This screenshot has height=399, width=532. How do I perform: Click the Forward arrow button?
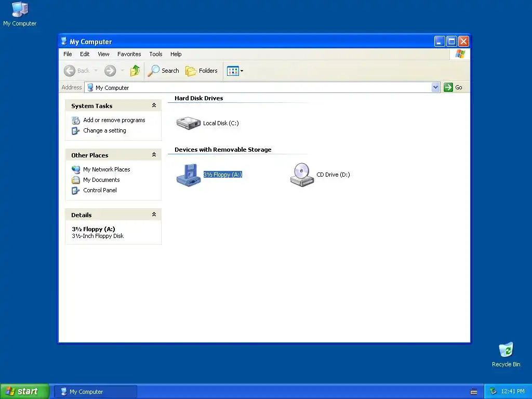pos(110,71)
